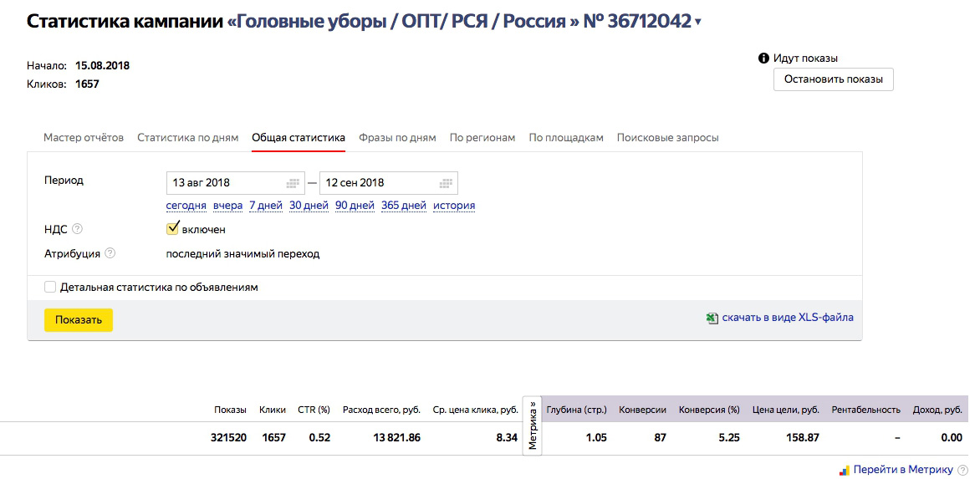The image size is (980, 479).
Task: Click the end date field 12 сен 2018
Action: coord(388,183)
